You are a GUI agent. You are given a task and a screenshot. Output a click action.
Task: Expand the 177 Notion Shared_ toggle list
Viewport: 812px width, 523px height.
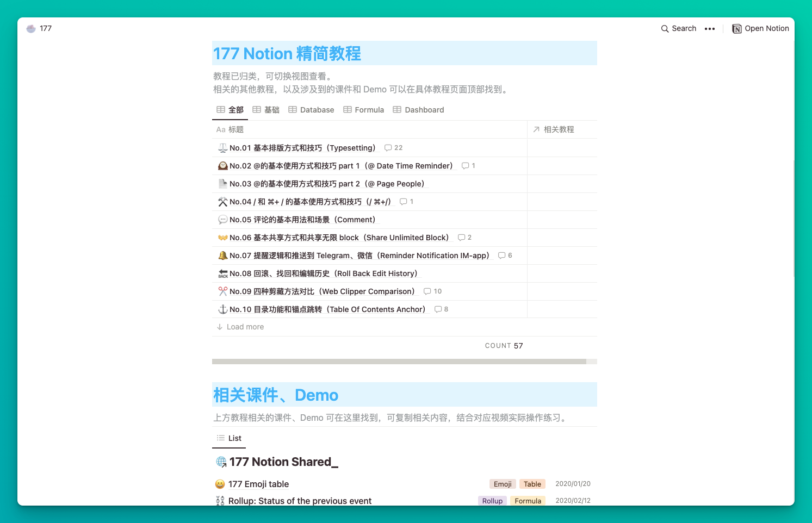tap(283, 462)
